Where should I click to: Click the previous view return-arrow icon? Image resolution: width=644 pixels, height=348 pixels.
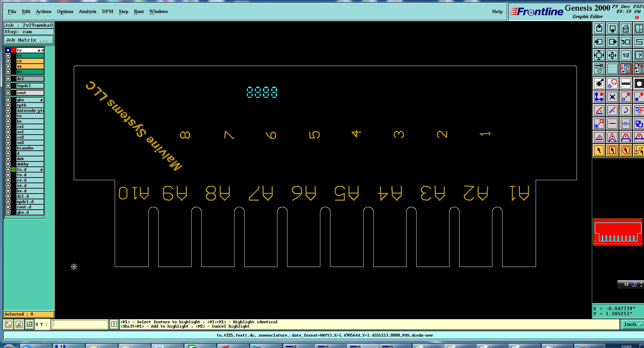click(626, 42)
